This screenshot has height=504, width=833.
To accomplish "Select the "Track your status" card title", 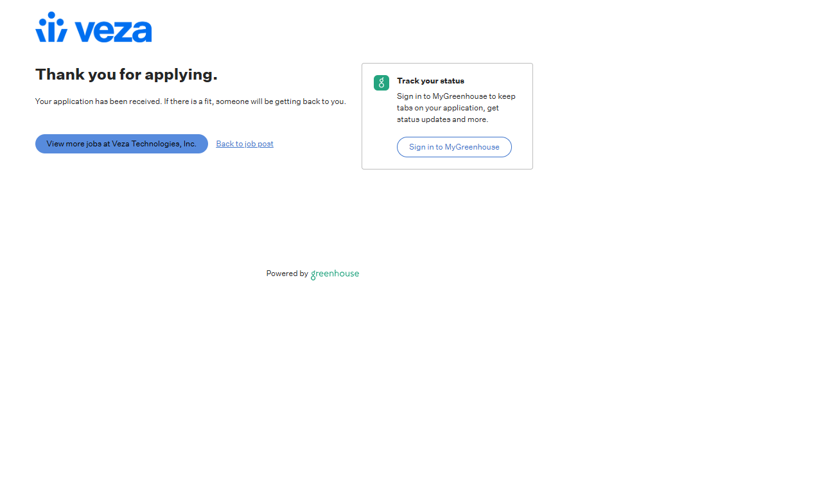I will click(x=430, y=81).
